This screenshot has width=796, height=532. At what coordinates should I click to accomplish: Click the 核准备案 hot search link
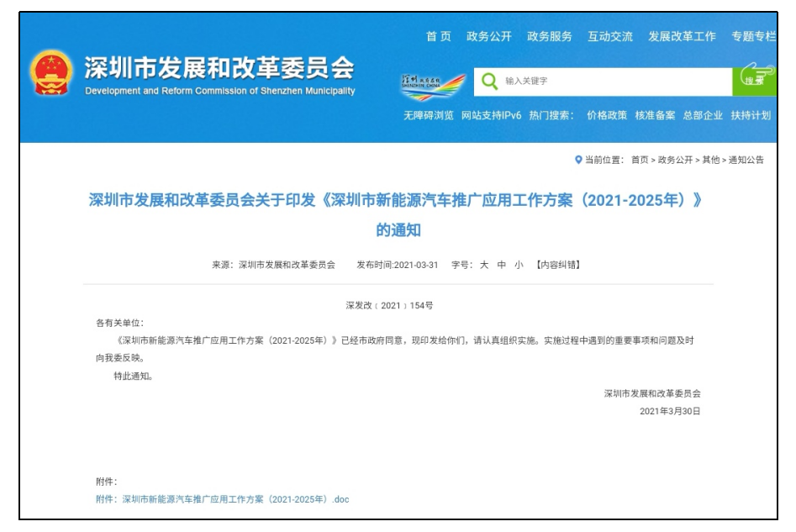pos(655,116)
